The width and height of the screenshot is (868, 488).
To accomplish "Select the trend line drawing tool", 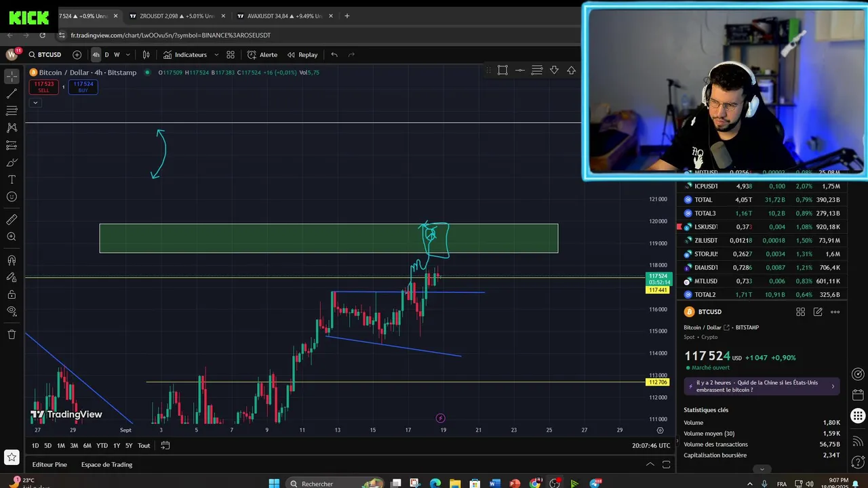I will coord(12,94).
